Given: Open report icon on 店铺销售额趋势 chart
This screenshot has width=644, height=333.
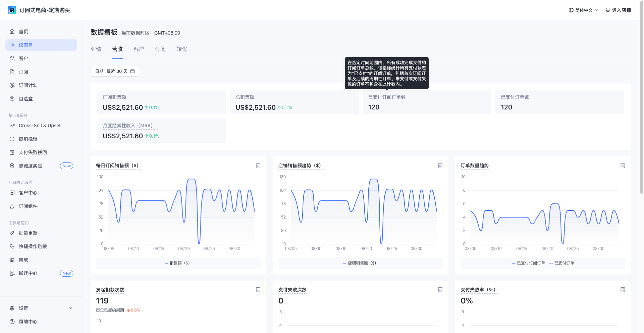Looking at the screenshot, I should 440,166.
